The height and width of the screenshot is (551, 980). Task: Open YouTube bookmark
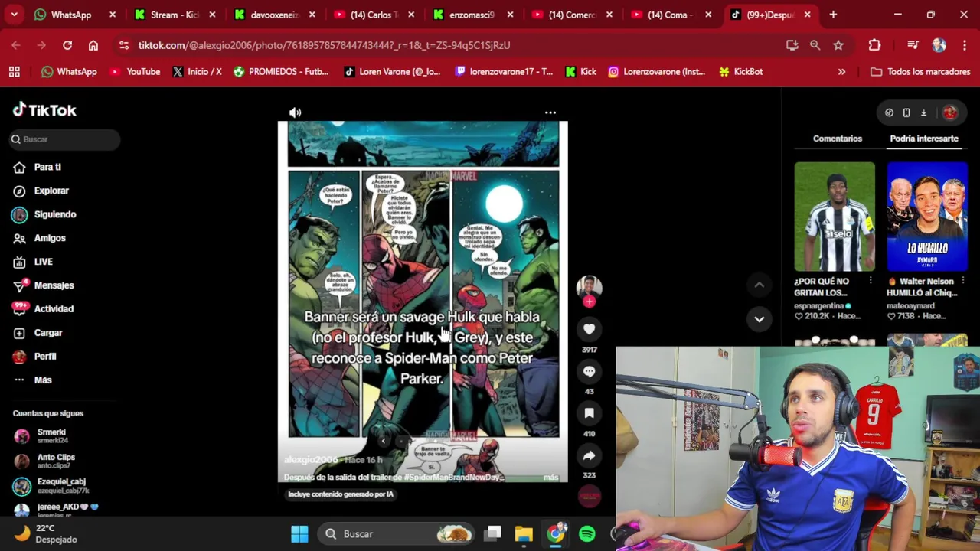pyautogui.click(x=136, y=72)
